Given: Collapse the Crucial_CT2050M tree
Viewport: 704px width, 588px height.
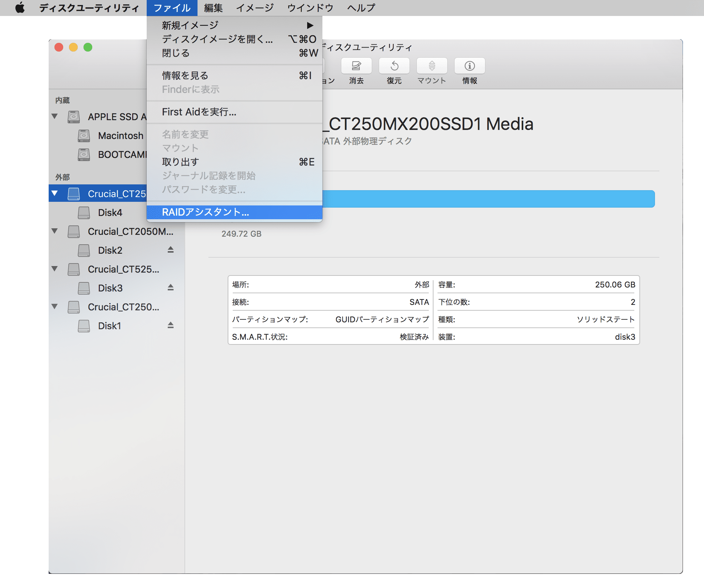Looking at the screenshot, I should click(x=55, y=231).
